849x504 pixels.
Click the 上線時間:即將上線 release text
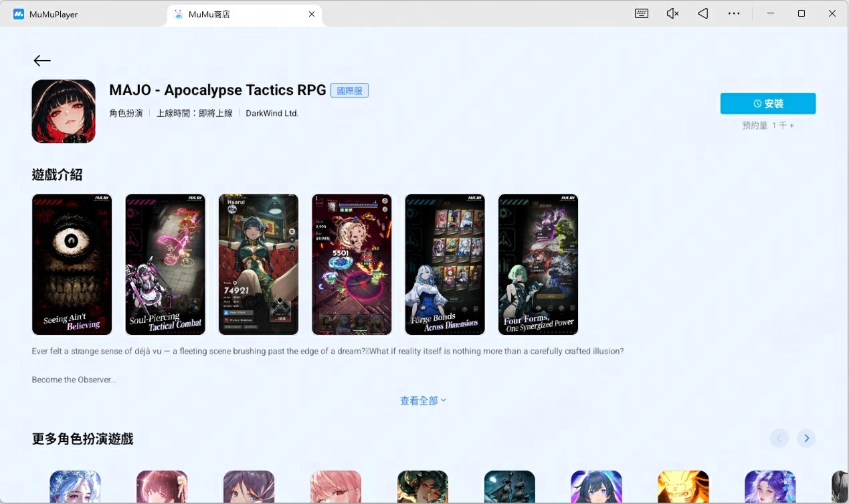pos(195,114)
